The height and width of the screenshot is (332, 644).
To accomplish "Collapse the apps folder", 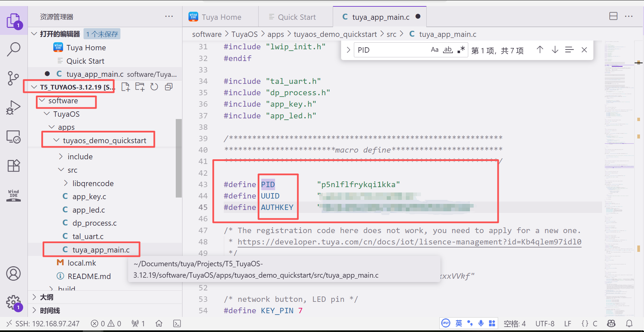I will (52, 127).
